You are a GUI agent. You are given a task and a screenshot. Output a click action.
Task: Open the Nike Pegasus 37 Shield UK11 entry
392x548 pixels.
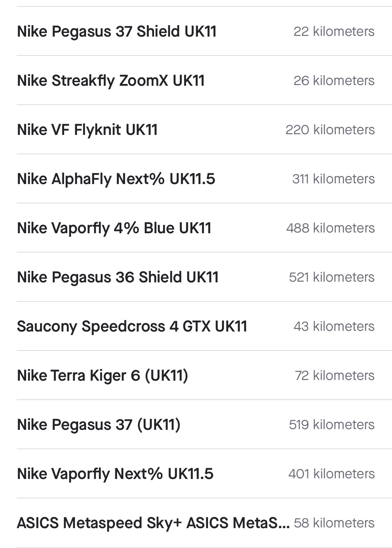(196, 31)
